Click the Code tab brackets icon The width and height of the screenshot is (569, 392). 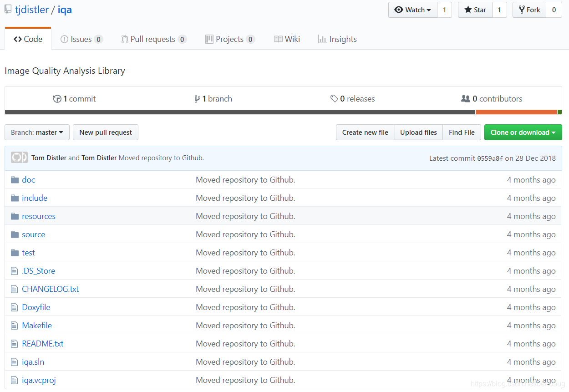pyautogui.click(x=18, y=39)
